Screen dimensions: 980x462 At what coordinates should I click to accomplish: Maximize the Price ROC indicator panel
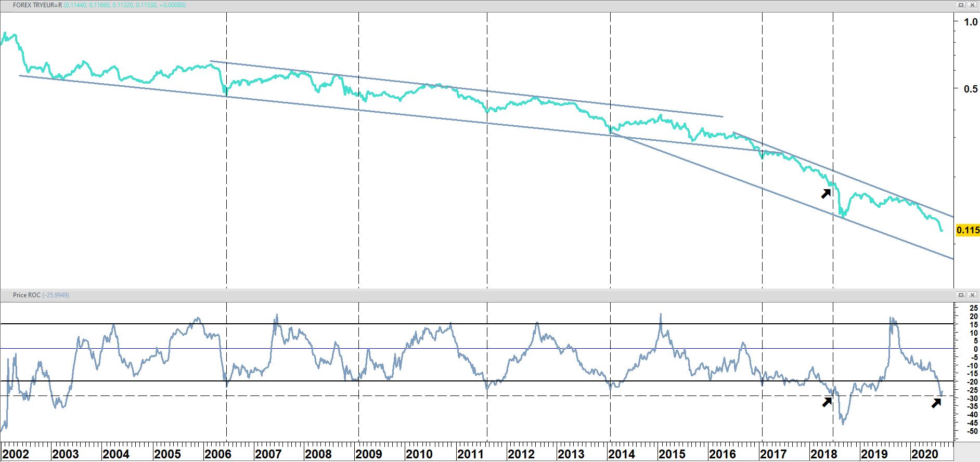click(x=961, y=295)
